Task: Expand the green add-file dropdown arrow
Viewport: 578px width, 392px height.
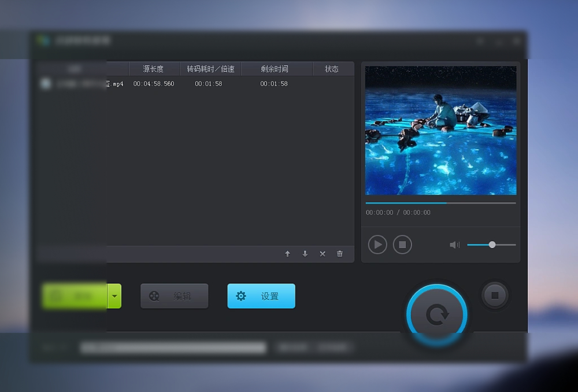Action: tap(114, 296)
